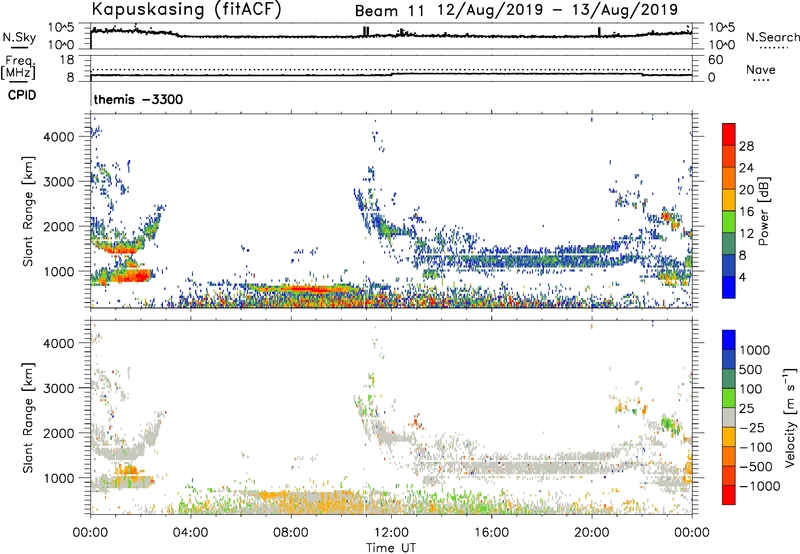Click the 12:00 time axis tick
The image size is (800, 554).
click(x=391, y=533)
